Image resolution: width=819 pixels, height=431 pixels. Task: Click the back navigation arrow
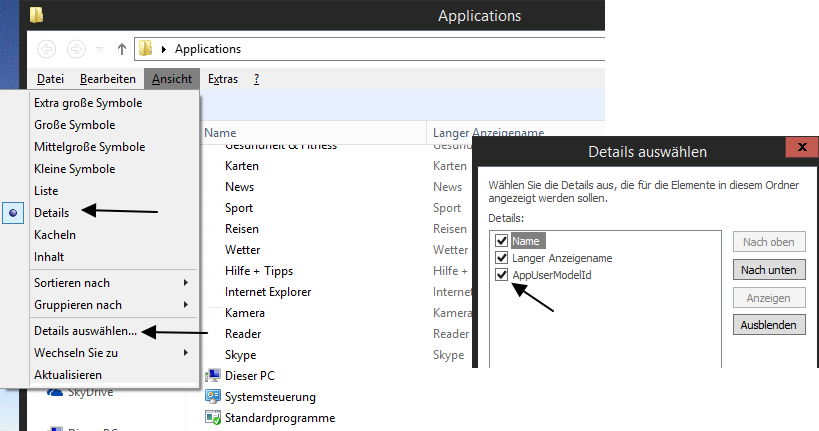46,49
